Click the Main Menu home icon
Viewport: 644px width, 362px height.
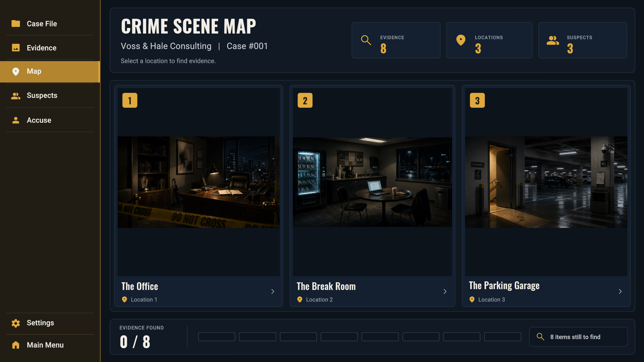(x=16, y=345)
